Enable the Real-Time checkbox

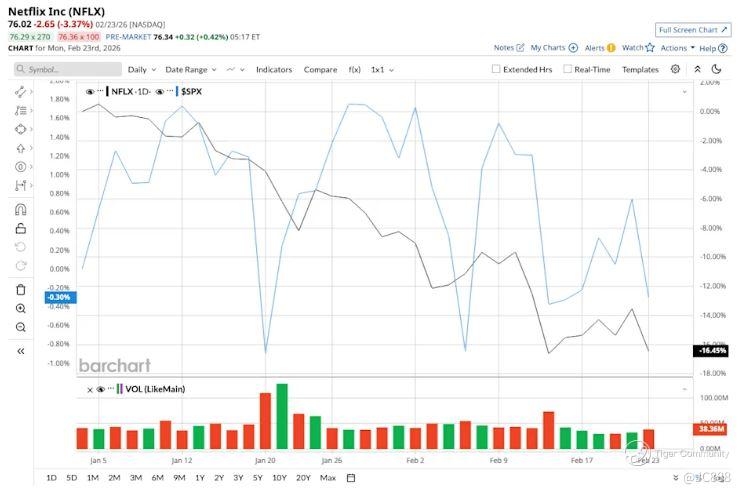coord(567,69)
